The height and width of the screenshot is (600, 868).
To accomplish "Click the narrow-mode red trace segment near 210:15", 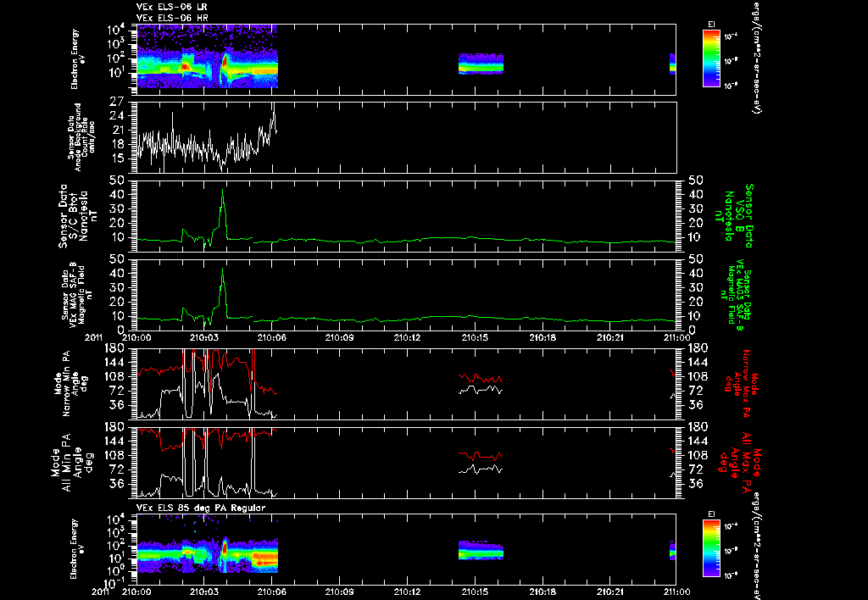I will [x=481, y=378].
